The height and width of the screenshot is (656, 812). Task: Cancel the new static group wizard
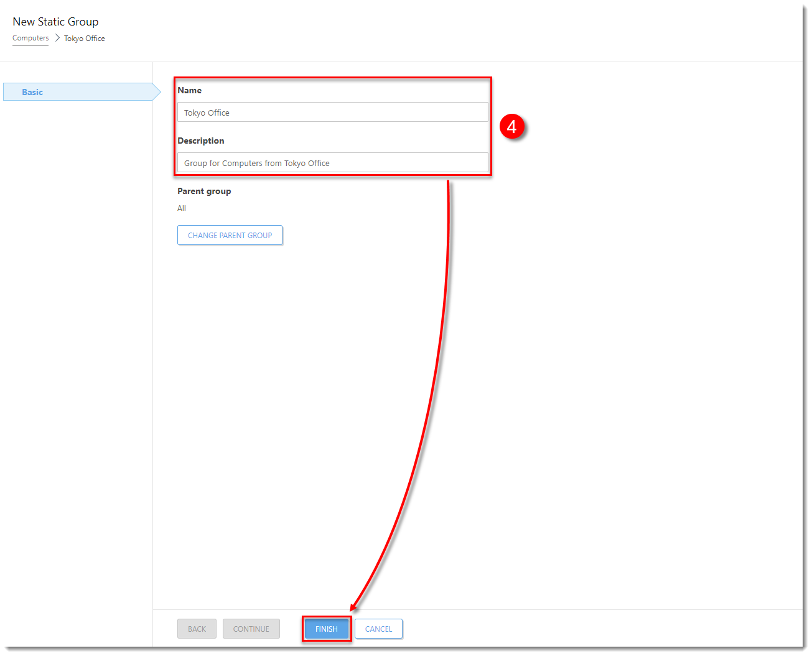(x=378, y=629)
